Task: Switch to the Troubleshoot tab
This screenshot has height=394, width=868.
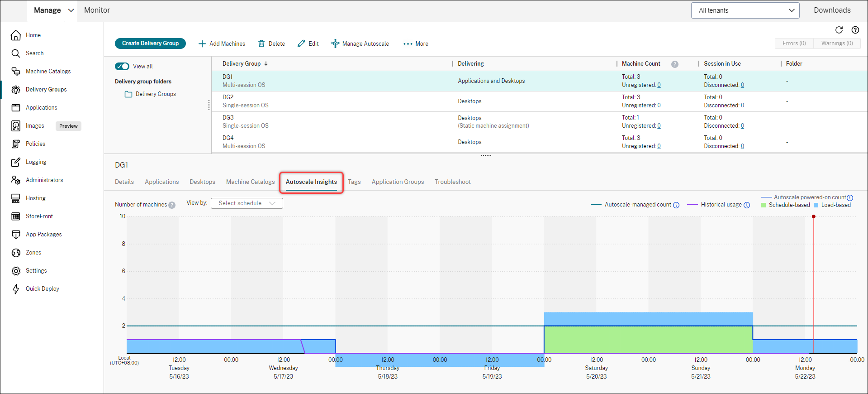Action: [452, 182]
